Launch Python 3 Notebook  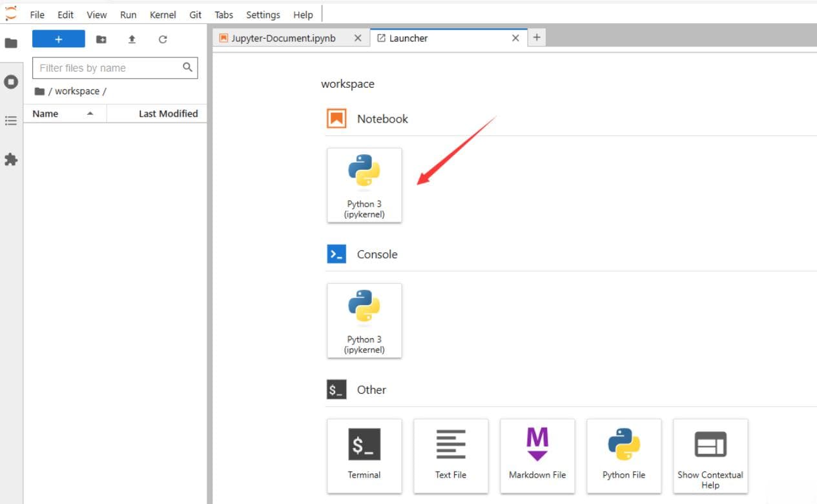point(364,186)
